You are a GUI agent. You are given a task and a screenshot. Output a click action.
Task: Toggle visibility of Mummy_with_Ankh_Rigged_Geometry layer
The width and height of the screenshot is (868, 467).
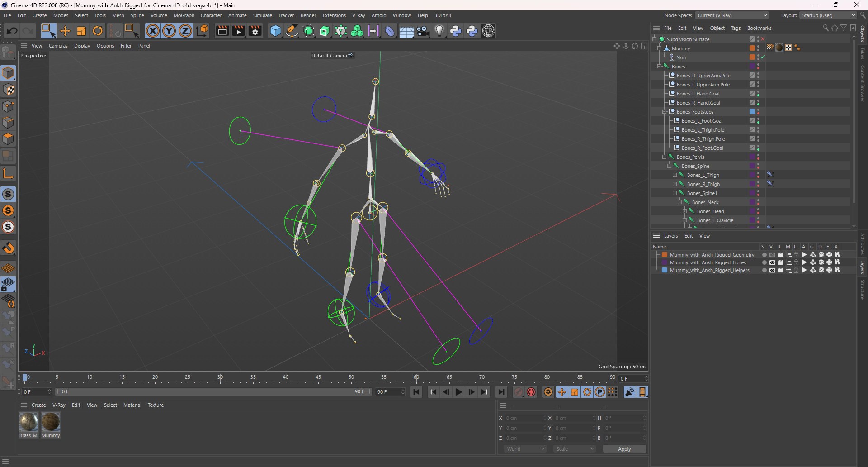tap(772, 255)
